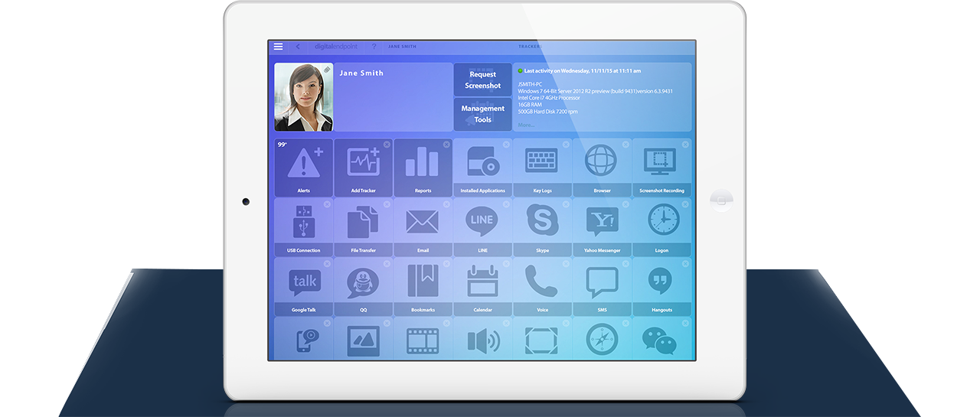
Task: Open the help question mark
Action: (x=374, y=47)
